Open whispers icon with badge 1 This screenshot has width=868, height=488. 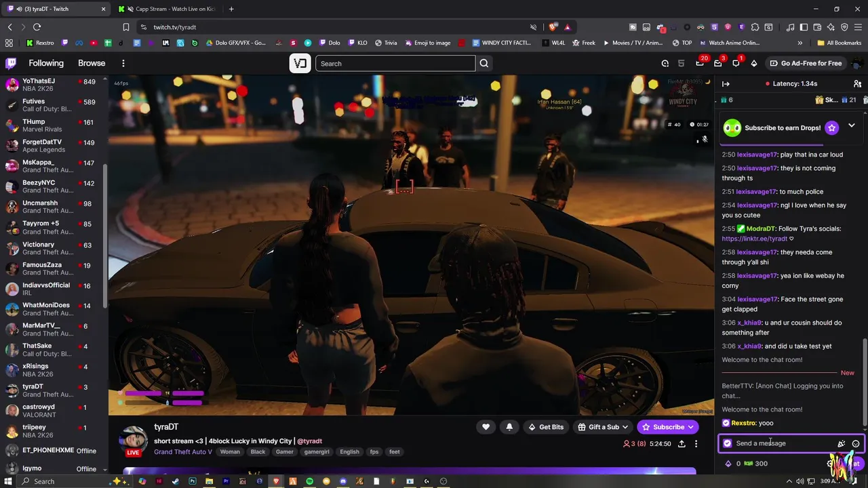[736, 63]
